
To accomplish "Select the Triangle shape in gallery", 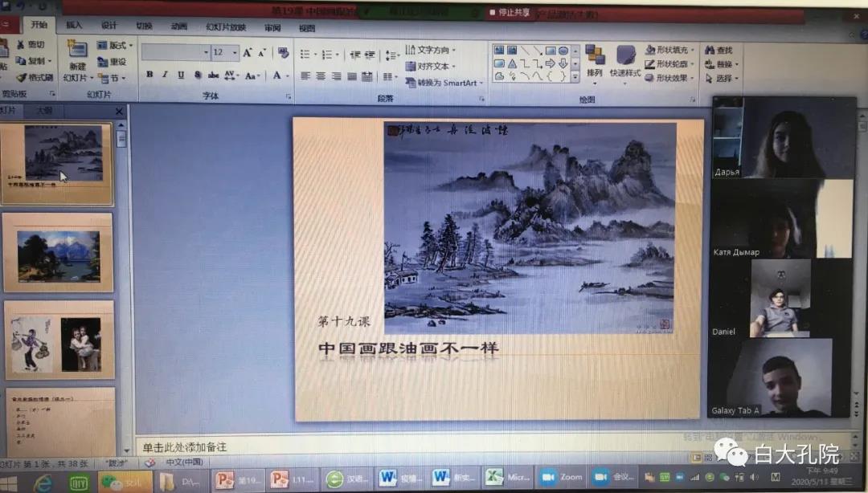I will pyautogui.click(x=512, y=63).
